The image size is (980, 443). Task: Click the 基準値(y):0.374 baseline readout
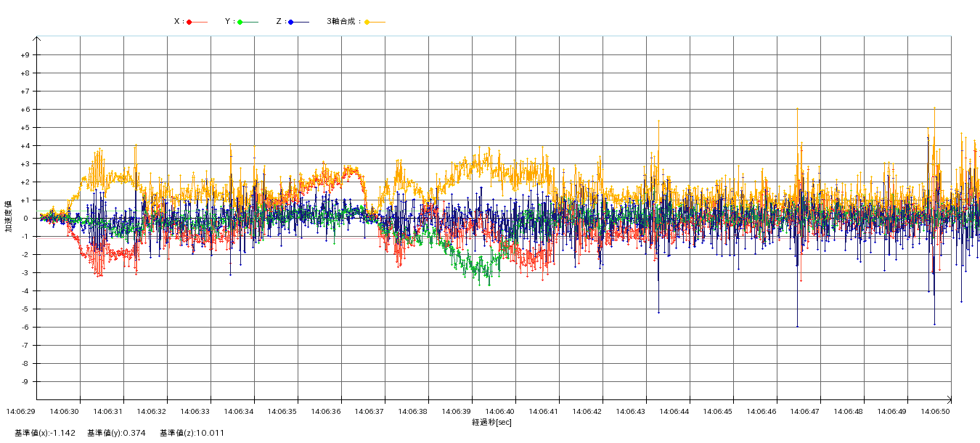116,434
